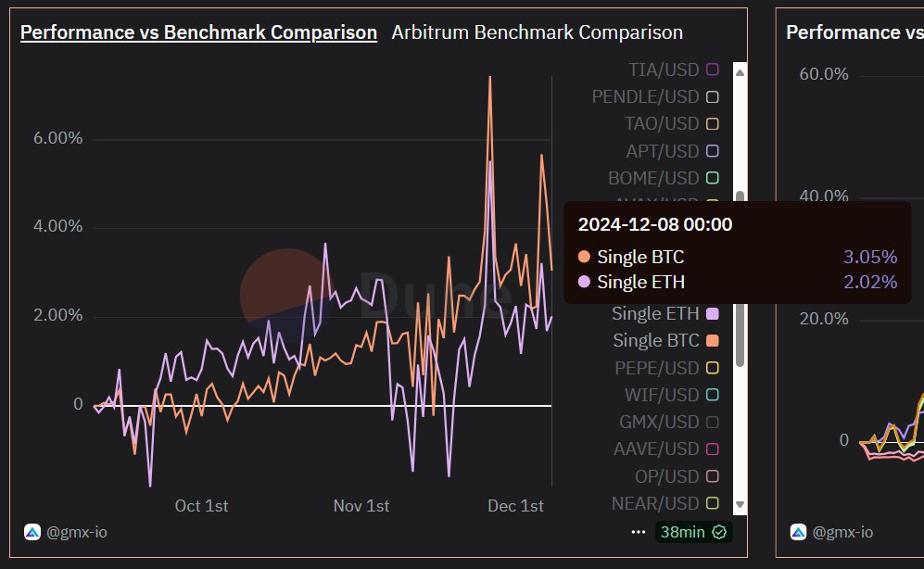924x569 pixels.
Task: Hide the Single ETH series in legend
Action: (665, 313)
